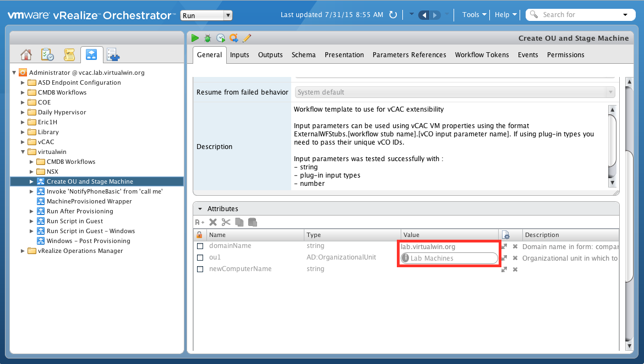The width and height of the screenshot is (644, 364).
Task: Click the configuration column header icon
Action: click(506, 235)
